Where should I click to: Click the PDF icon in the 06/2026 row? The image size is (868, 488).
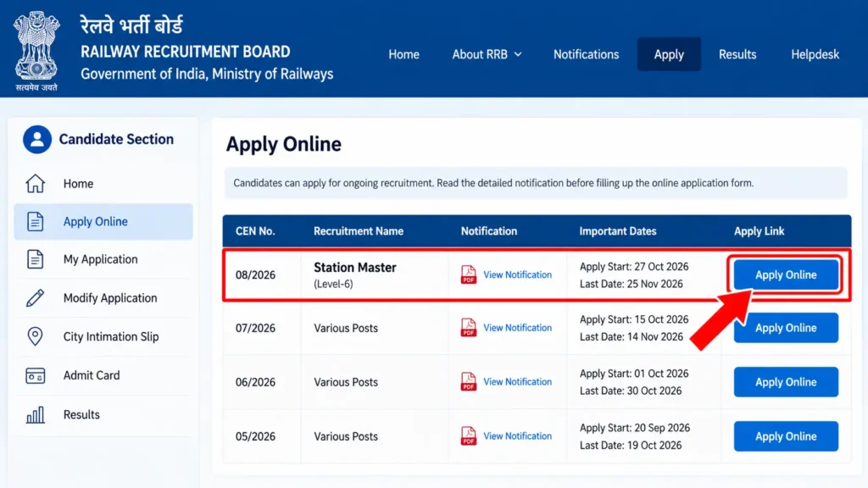468,382
